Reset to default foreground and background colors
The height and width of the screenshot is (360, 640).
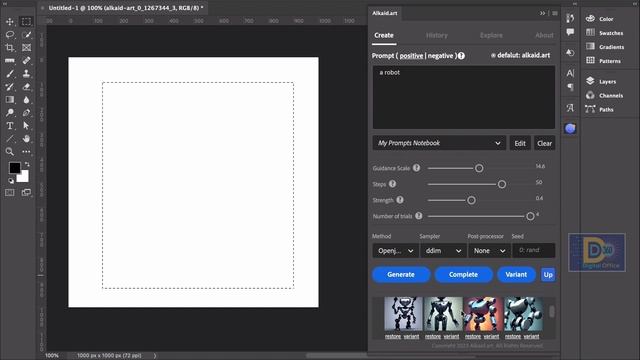tap(11, 180)
